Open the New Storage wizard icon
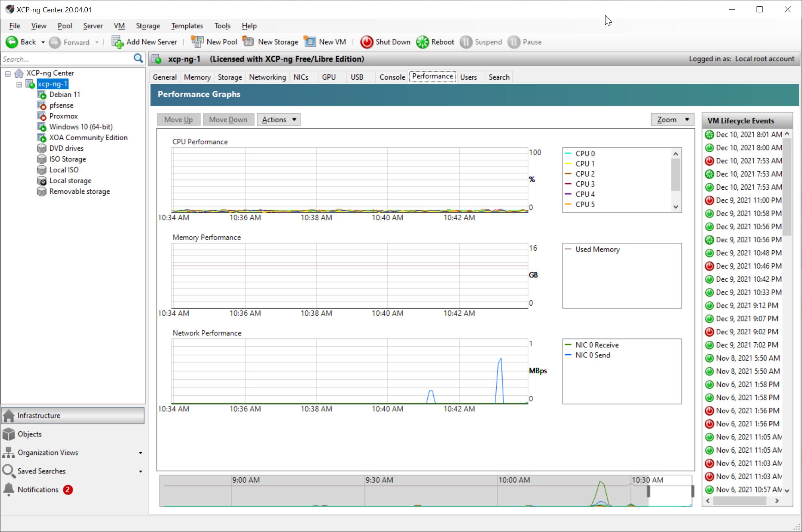The height and width of the screenshot is (532, 802). pos(248,41)
